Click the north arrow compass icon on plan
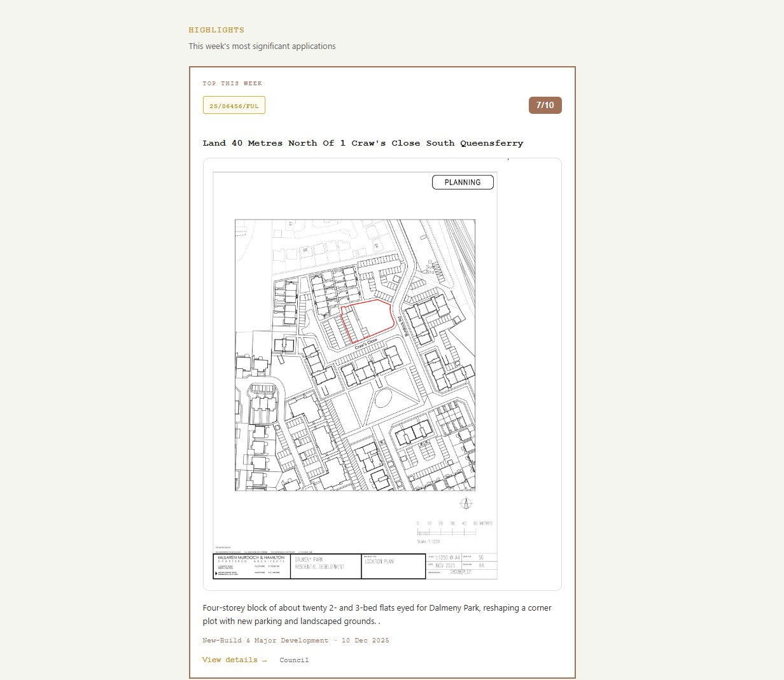 point(466,504)
